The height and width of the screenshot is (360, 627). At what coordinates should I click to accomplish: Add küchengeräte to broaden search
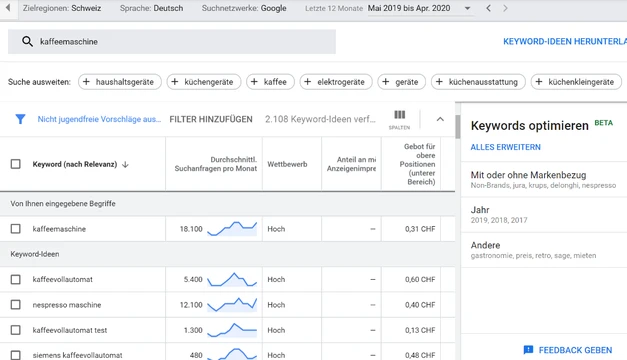204,82
